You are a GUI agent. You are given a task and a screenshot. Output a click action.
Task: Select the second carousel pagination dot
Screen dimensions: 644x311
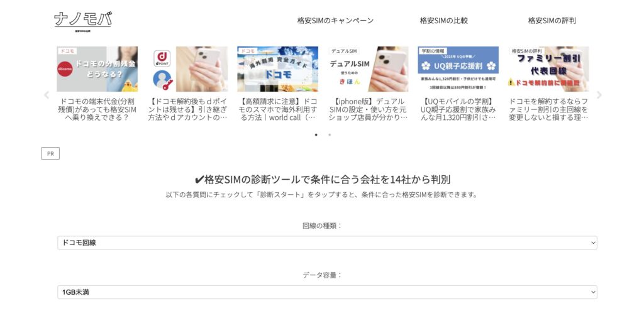[x=330, y=134]
